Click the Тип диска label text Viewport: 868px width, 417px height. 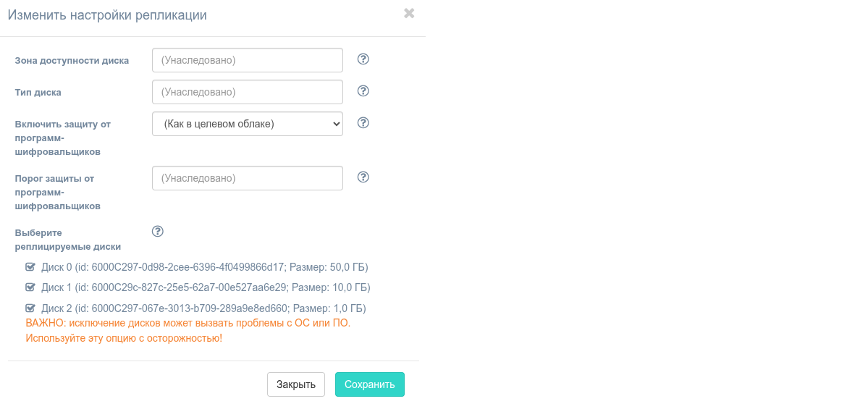(38, 93)
